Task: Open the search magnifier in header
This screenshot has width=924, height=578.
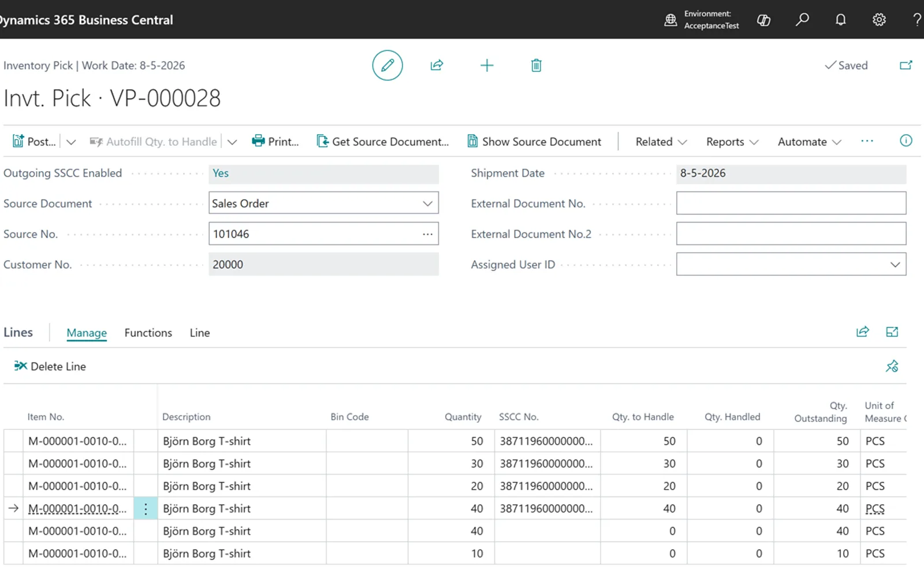Action: tap(802, 20)
